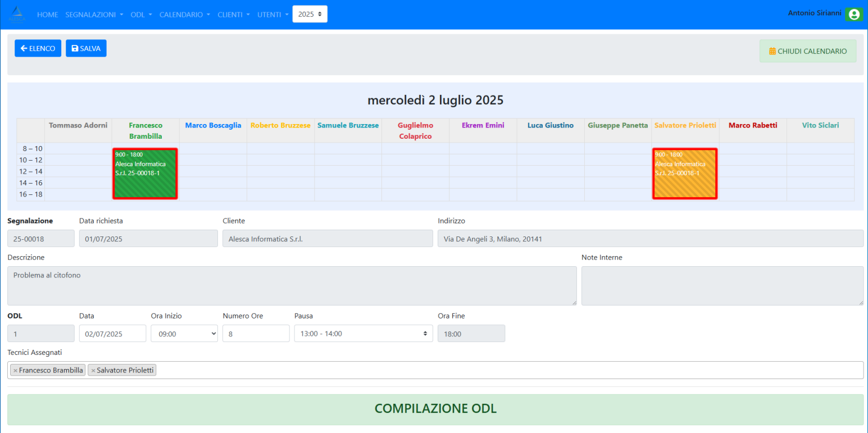Select the orange Salvatore Prioletti appointment block
This screenshot has width=868, height=433.
coord(684,174)
